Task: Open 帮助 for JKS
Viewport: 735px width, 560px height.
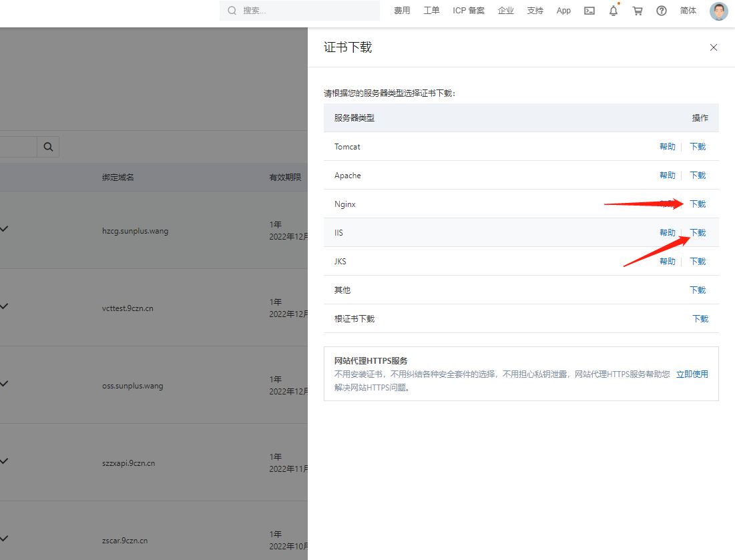Action: point(667,262)
